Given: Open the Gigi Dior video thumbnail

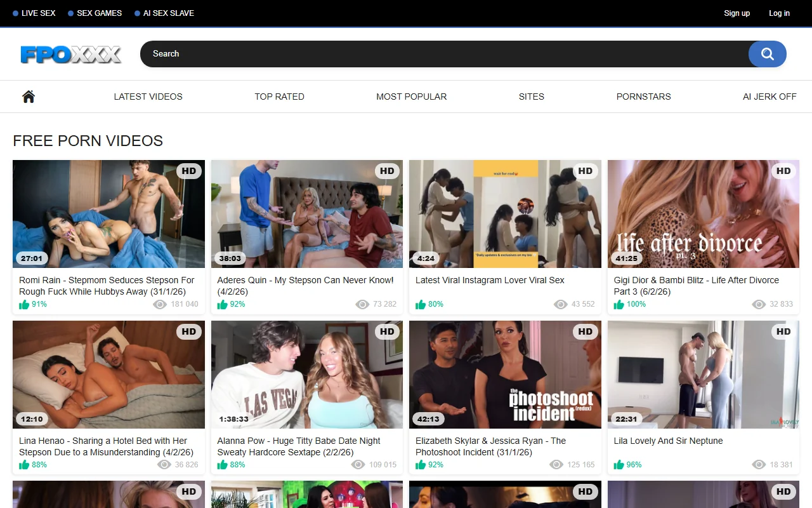Looking at the screenshot, I should [703, 213].
